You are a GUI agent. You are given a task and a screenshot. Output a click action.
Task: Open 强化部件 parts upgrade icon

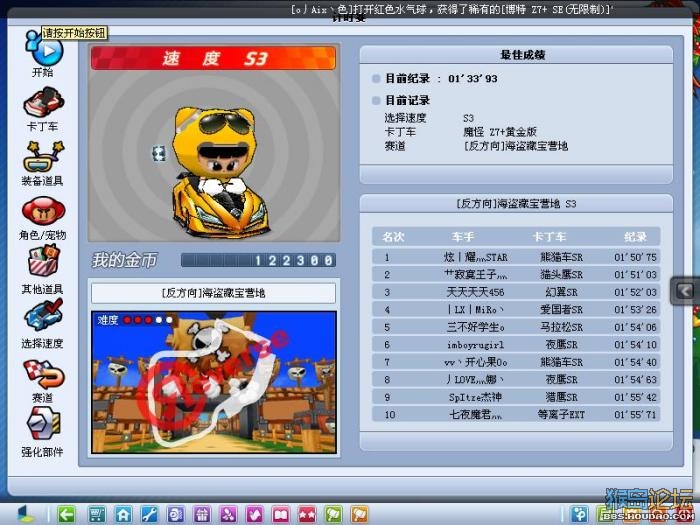43,423
